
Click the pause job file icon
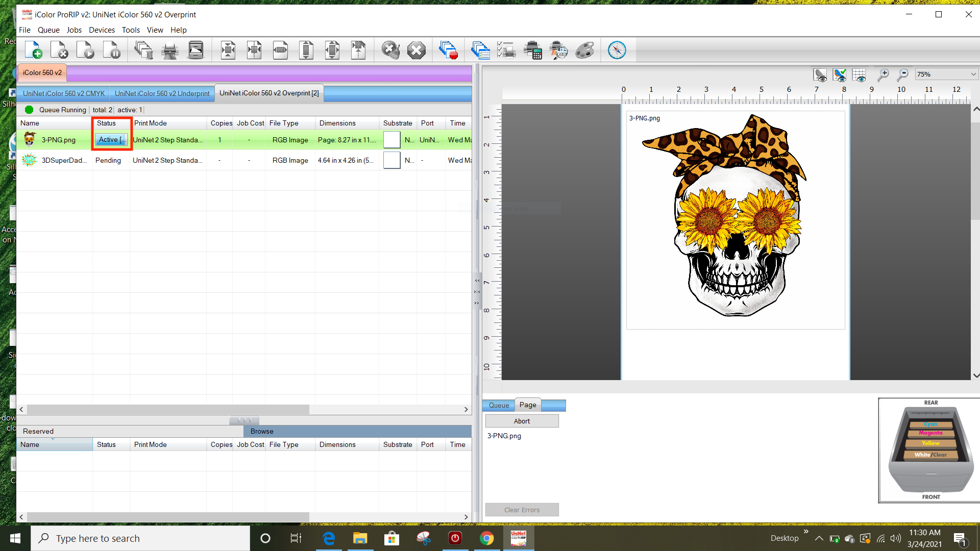click(111, 50)
